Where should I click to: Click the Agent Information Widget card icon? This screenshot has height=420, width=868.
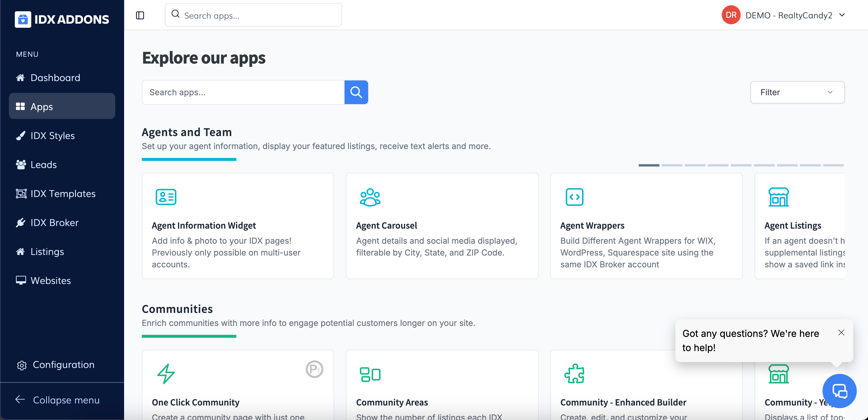tap(166, 197)
